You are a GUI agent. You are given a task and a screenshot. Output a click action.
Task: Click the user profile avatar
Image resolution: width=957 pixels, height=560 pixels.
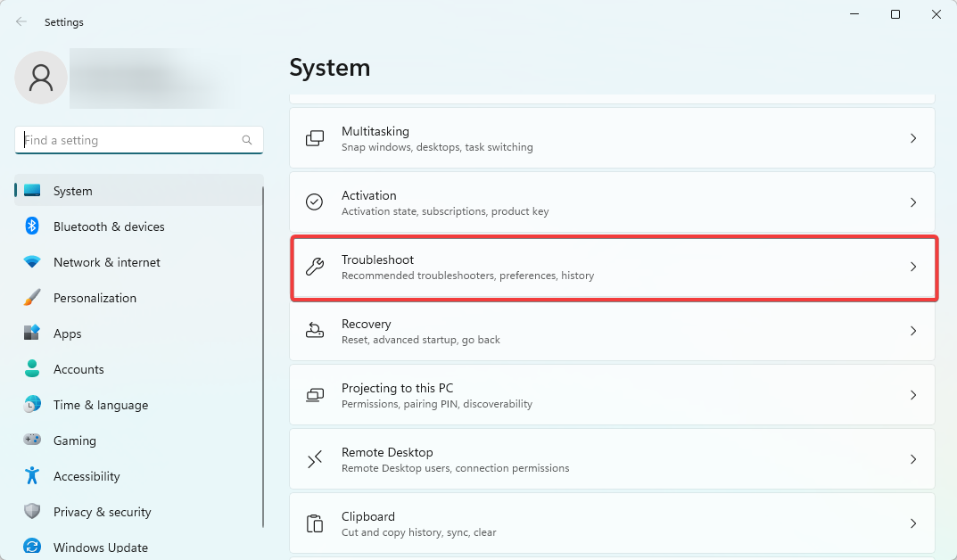click(x=41, y=78)
